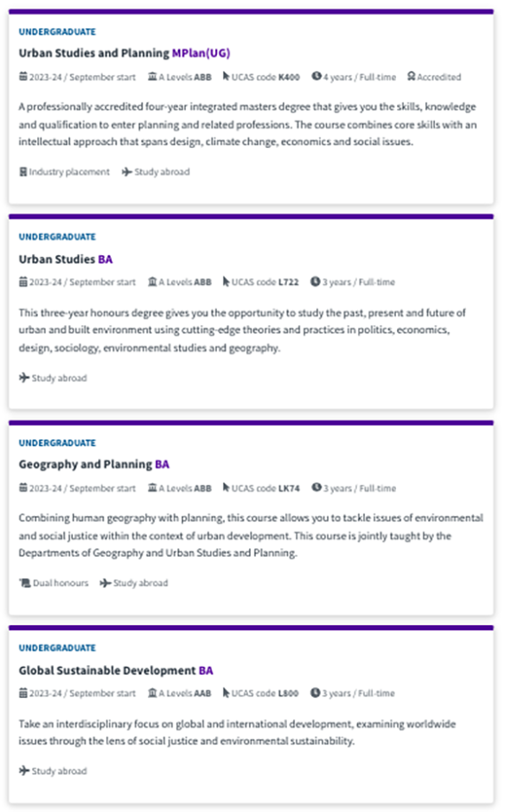This screenshot has height=812, width=505.
Task: Click calendar icon beside Urban Studies BA start date
Action: coord(23,282)
